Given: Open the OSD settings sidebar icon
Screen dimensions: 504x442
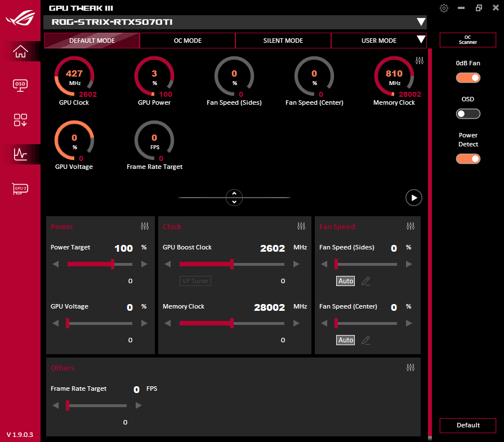Looking at the screenshot, I should point(20,85).
